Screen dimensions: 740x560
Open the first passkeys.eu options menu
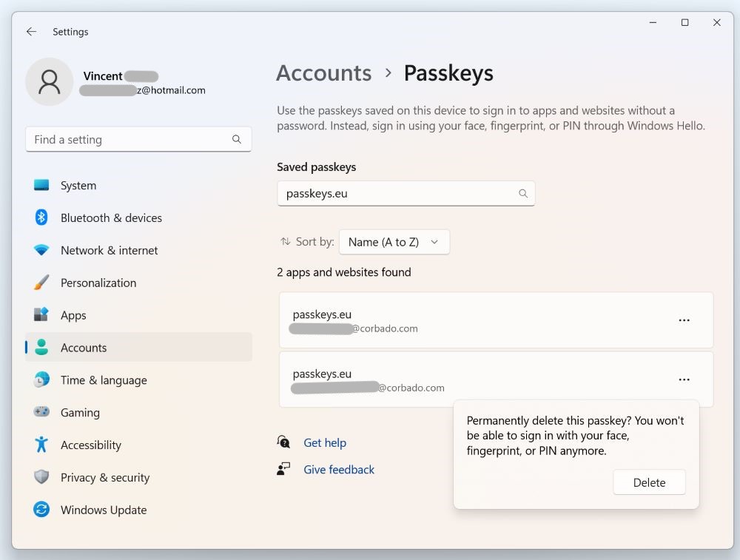tap(684, 320)
